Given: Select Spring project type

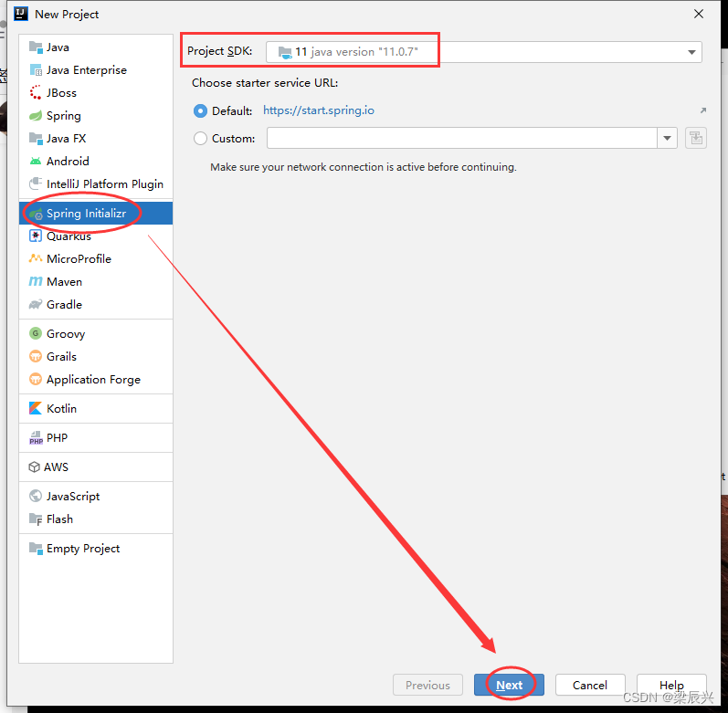Looking at the screenshot, I should [96, 116].
